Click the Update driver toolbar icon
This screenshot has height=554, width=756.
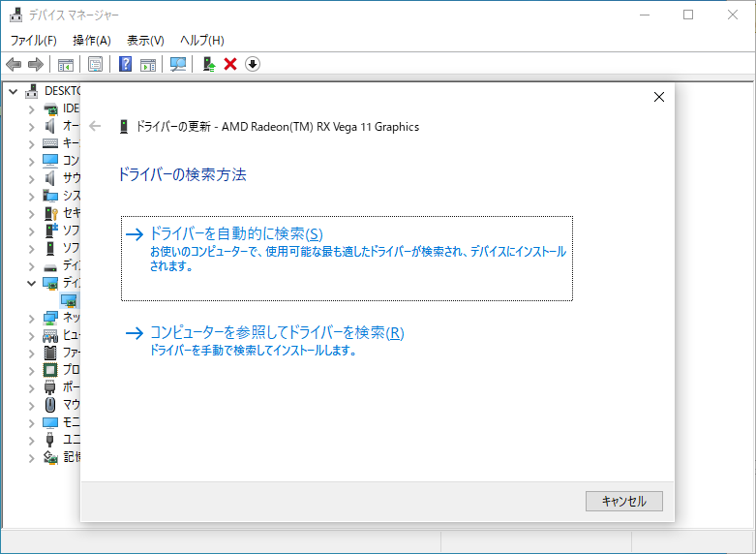click(209, 64)
